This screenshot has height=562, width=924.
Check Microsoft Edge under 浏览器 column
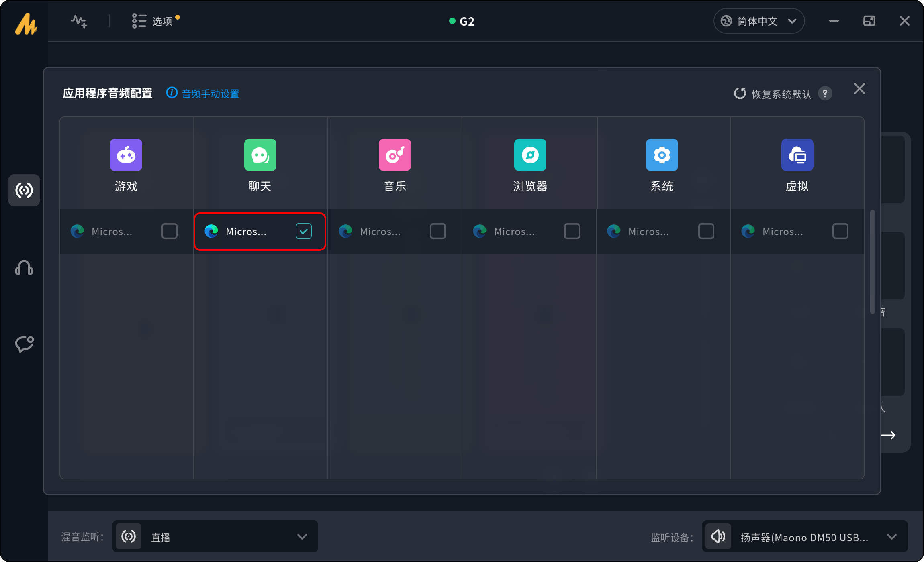(x=572, y=231)
